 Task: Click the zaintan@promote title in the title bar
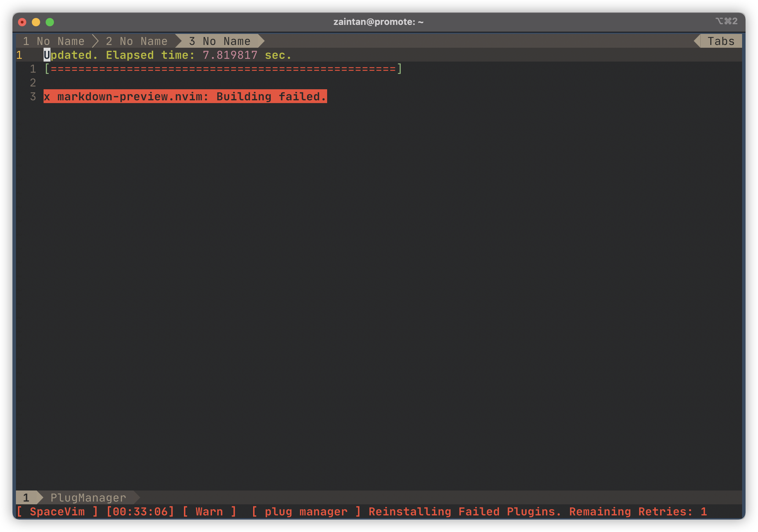click(378, 21)
